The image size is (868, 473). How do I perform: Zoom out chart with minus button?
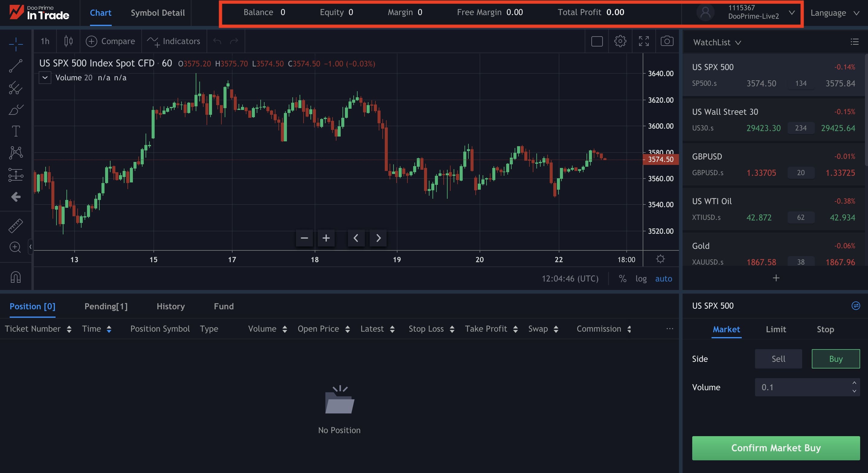click(304, 238)
